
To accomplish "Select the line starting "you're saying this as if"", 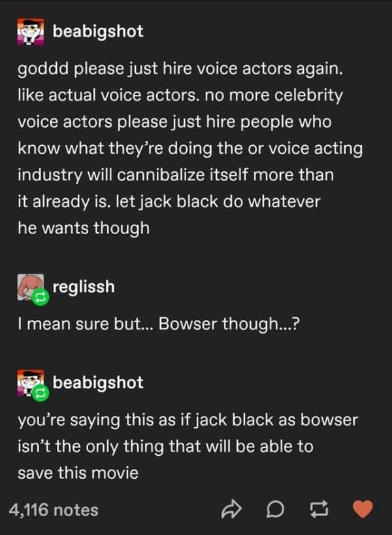I will (188, 420).
